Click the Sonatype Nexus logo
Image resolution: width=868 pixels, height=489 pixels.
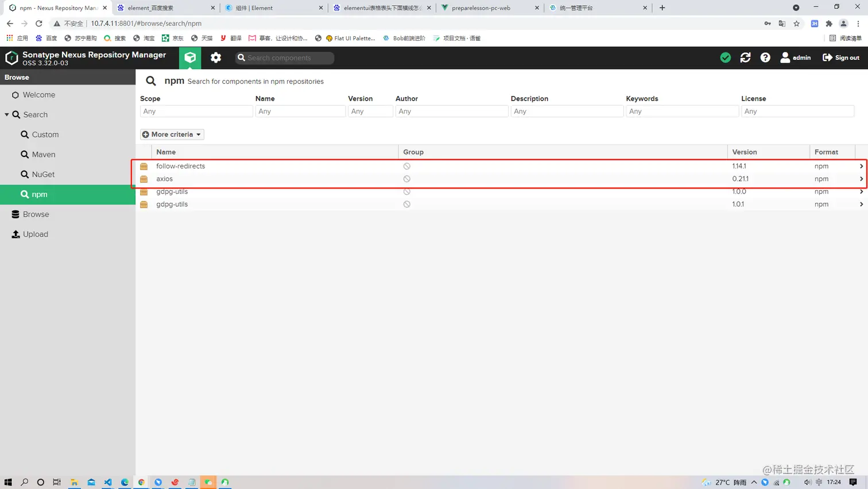tap(11, 57)
